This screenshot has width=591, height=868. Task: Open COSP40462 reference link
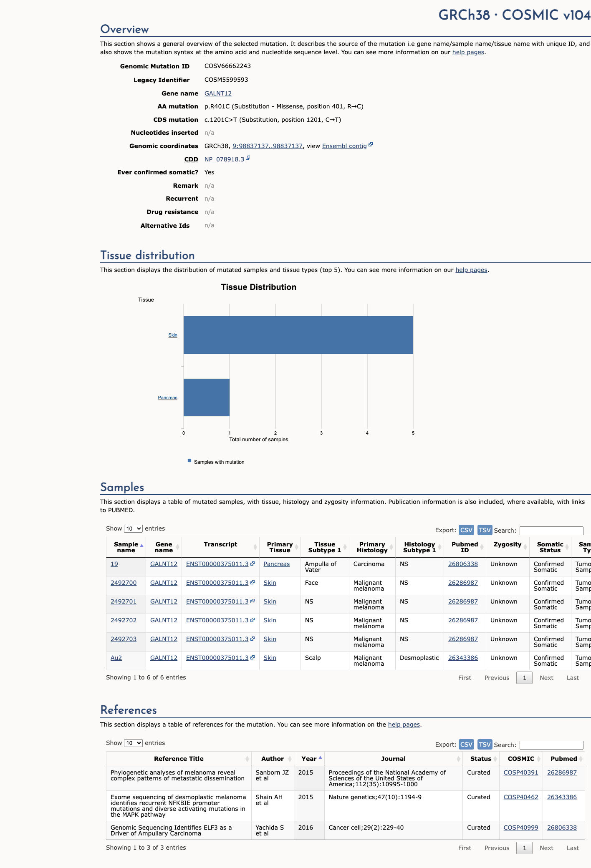[x=521, y=797]
